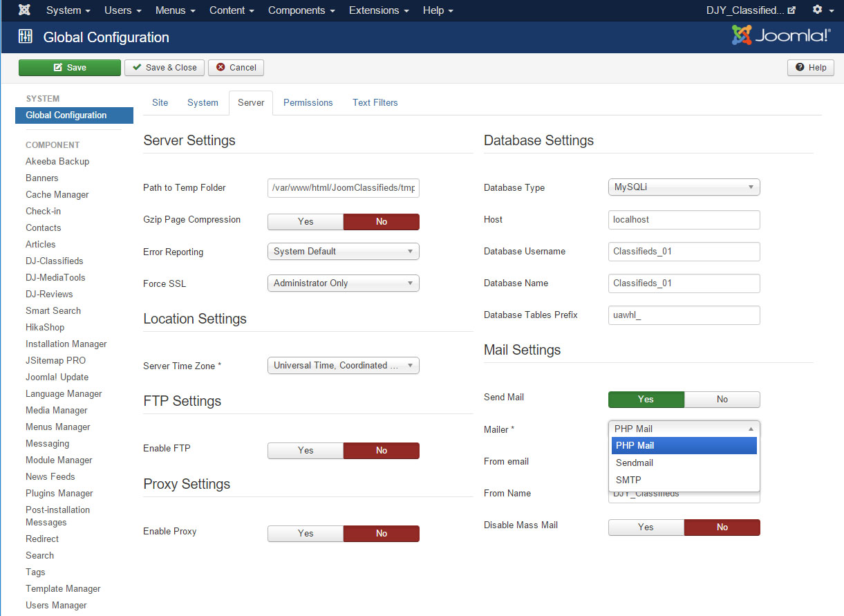
Task: Click the external link icon beside DJY_Classified
Action: point(791,10)
